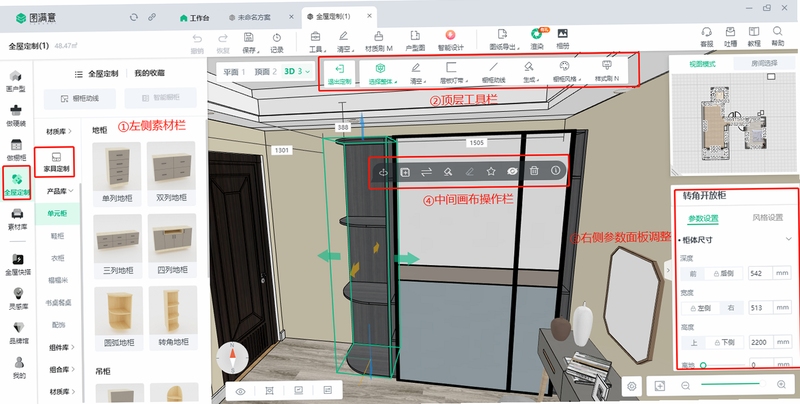The width and height of the screenshot is (800, 404).
Task: Click the 退出定制 exit icon
Action: click(339, 69)
